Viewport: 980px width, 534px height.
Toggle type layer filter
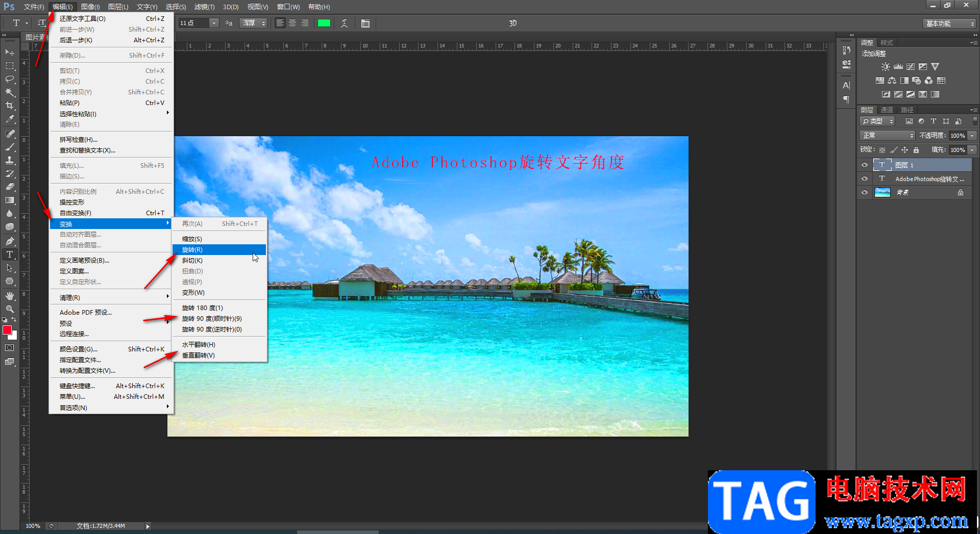(x=934, y=121)
